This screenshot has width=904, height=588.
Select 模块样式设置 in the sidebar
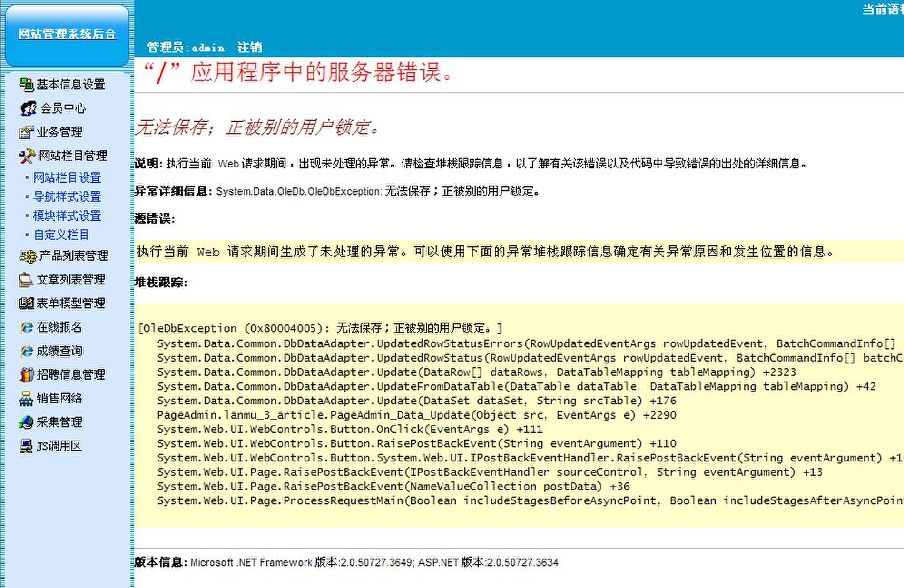tap(67, 216)
